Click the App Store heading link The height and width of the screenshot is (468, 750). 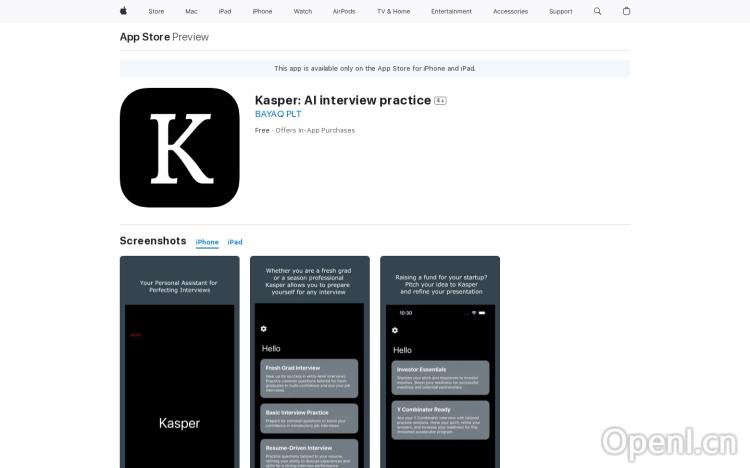point(144,37)
